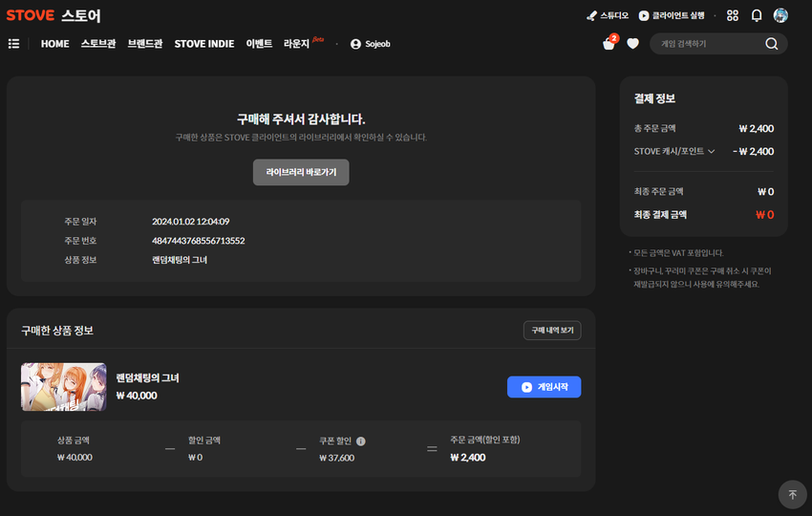Click the final payment amount ₩ 0 in red
The image size is (812, 516).
(765, 215)
